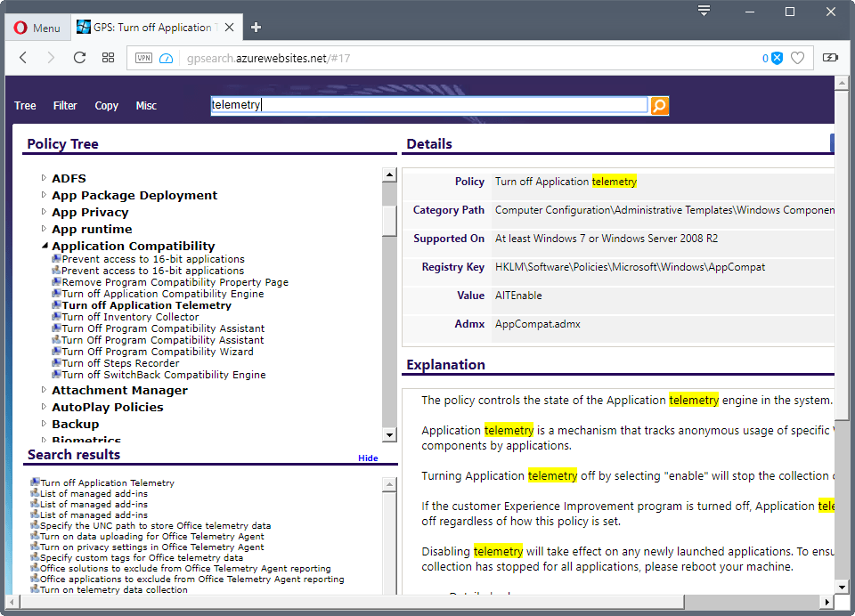Click icon beside Turn on telemetry data collection
The height and width of the screenshot is (616, 855).
tap(35, 588)
